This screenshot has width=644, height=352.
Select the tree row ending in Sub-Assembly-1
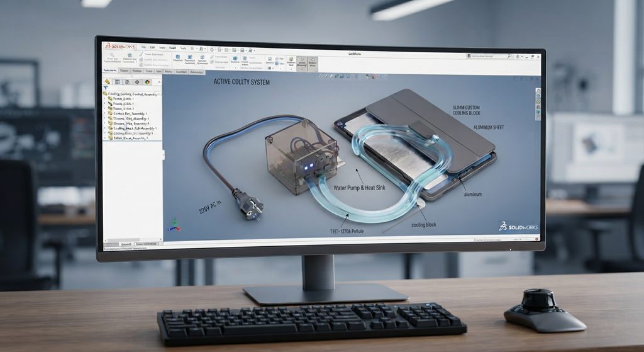132,128
